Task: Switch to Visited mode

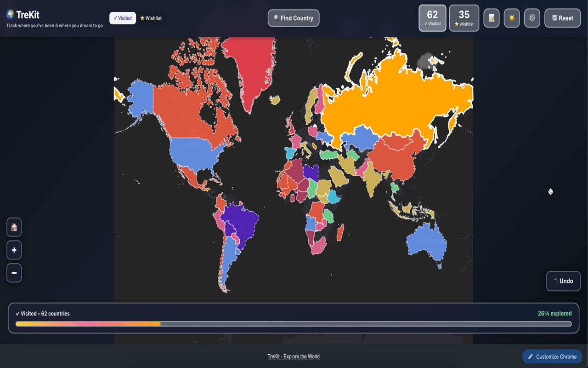Action: tap(123, 18)
